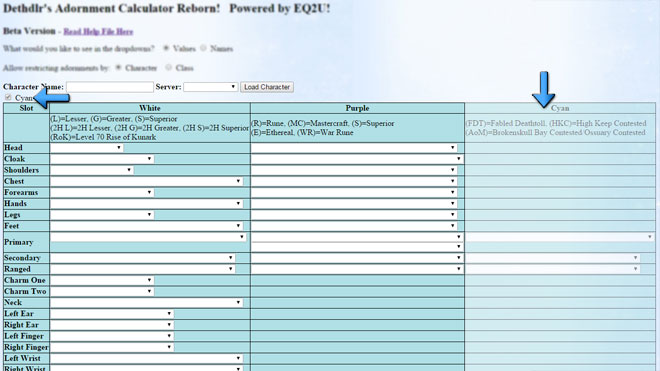
Task: Open the Legs Purple adornment dropdown
Action: click(x=354, y=215)
